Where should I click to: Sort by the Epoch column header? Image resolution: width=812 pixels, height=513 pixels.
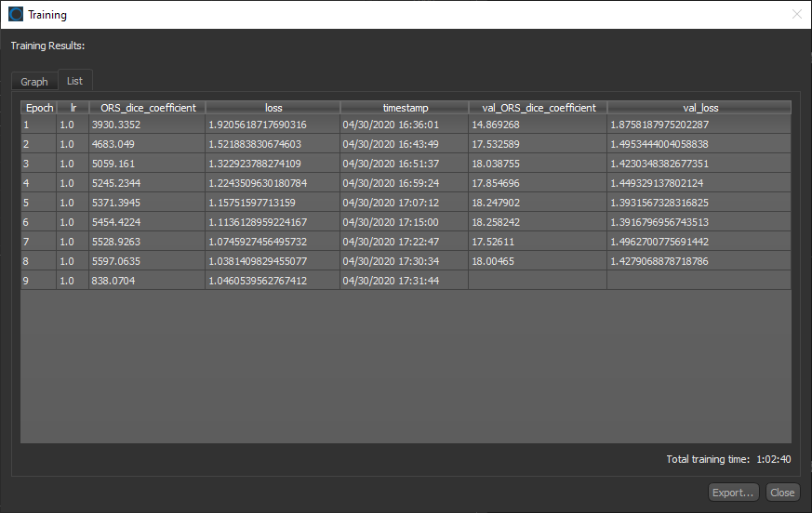tap(39, 108)
